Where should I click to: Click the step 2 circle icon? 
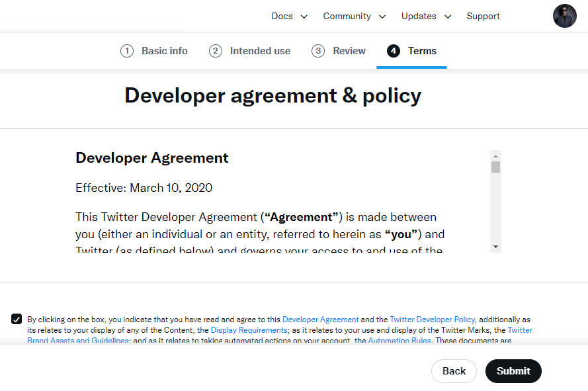tap(215, 51)
